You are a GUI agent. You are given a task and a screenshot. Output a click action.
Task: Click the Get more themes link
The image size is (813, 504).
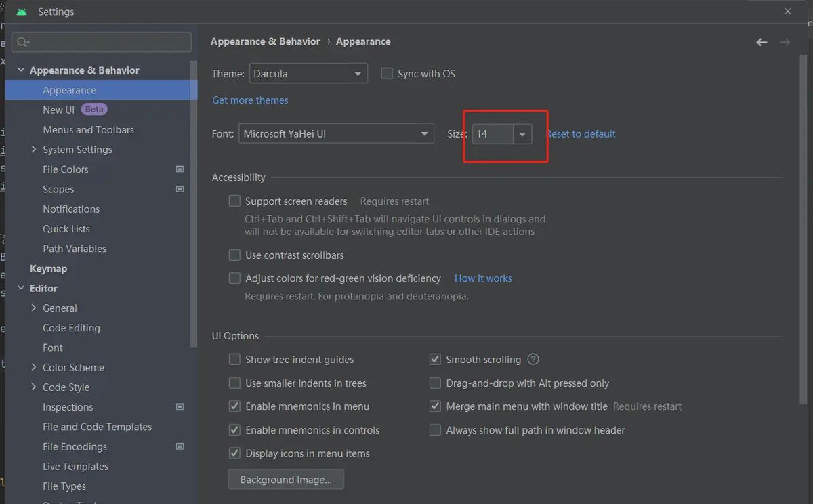pyautogui.click(x=250, y=100)
